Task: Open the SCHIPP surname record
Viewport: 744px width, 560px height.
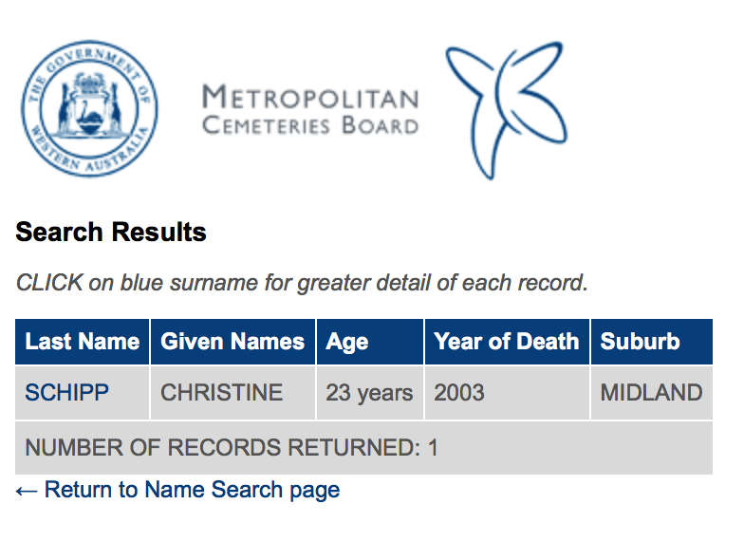Action: [x=66, y=392]
